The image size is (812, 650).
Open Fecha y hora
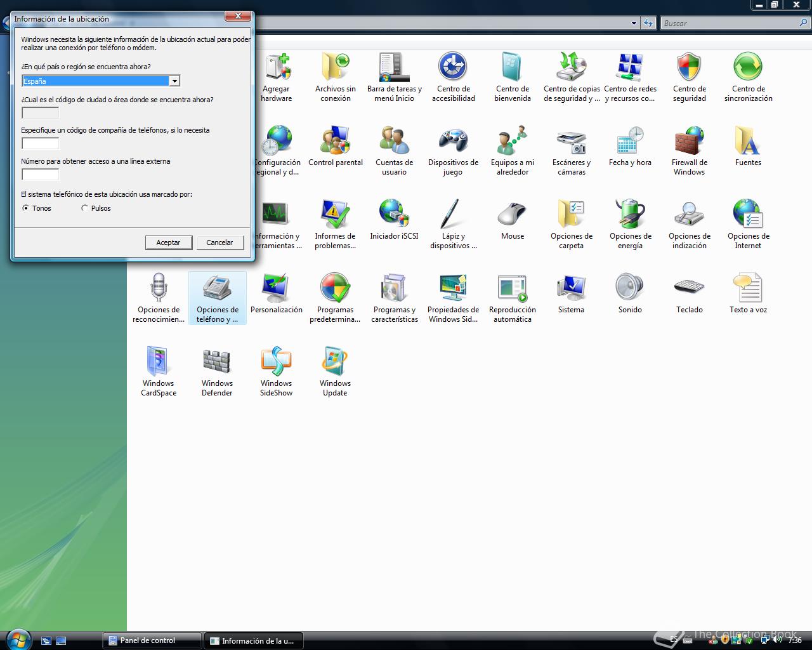click(630, 146)
